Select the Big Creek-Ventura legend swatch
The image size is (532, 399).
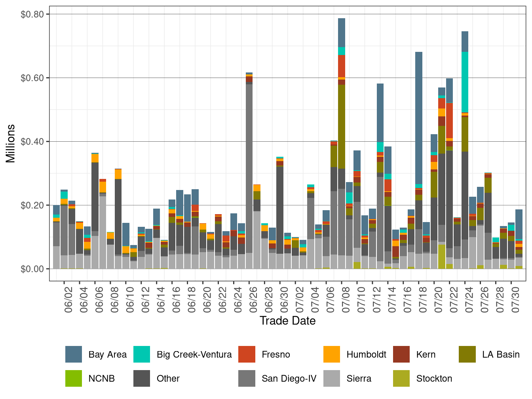click(x=142, y=354)
